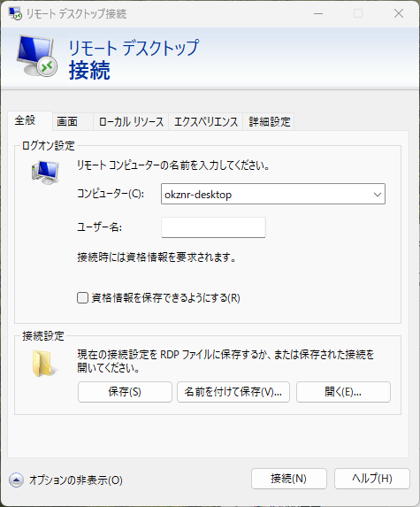Click the コンピューター(C): label
The height and width of the screenshot is (507, 420).
(x=111, y=194)
